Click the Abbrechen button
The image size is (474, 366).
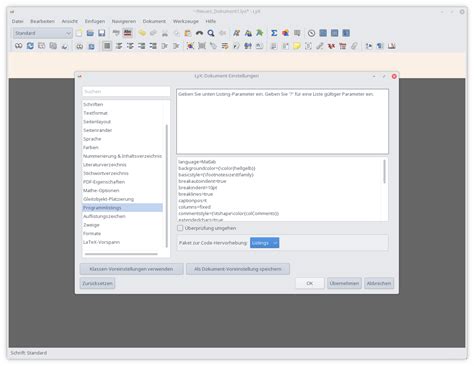379,283
